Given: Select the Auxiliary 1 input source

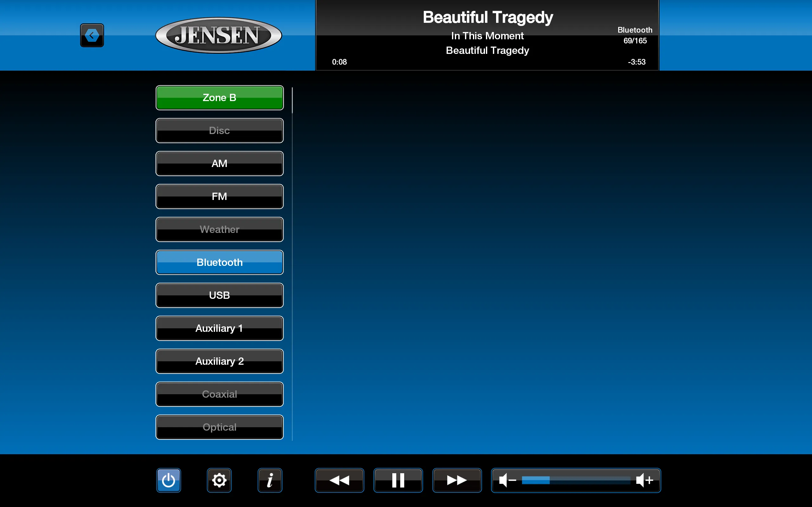Looking at the screenshot, I should click(219, 328).
